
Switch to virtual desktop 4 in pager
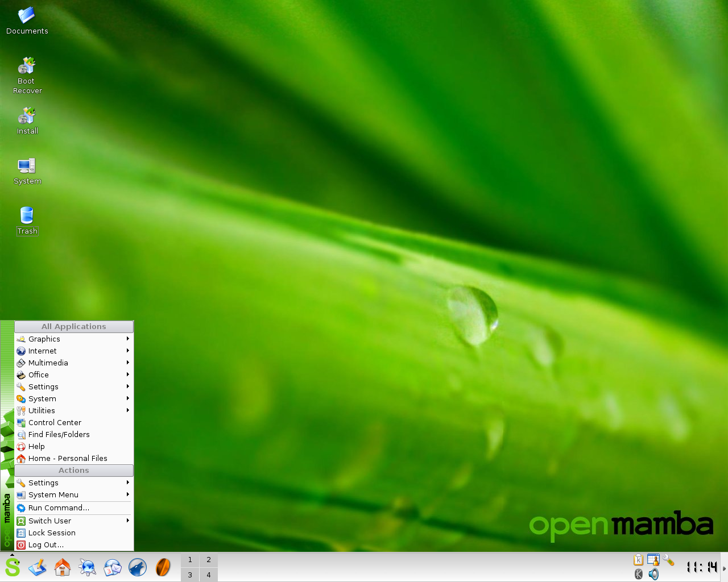tap(209, 575)
